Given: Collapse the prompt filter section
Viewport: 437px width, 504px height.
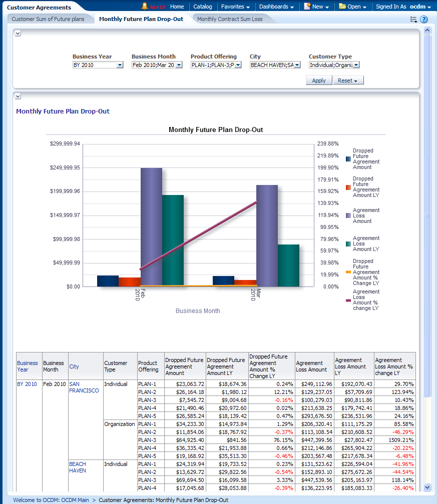Looking at the screenshot, I should [18, 33].
